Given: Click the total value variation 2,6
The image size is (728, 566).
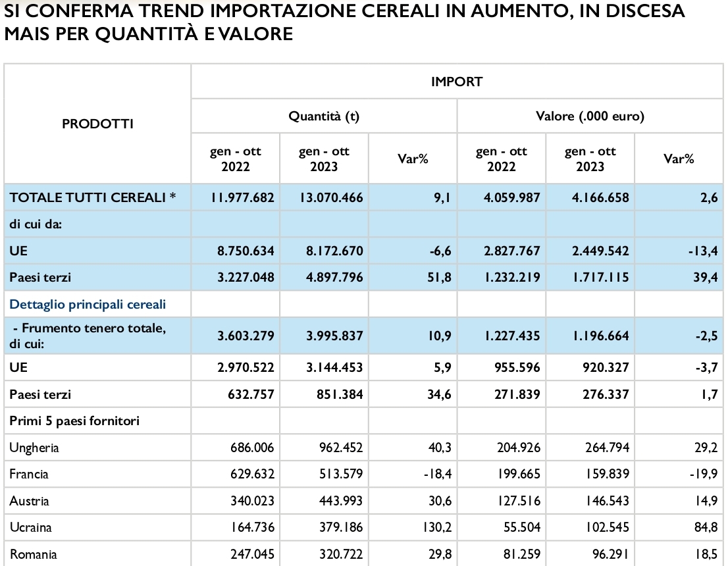Looking at the screenshot, I should [709, 198].
